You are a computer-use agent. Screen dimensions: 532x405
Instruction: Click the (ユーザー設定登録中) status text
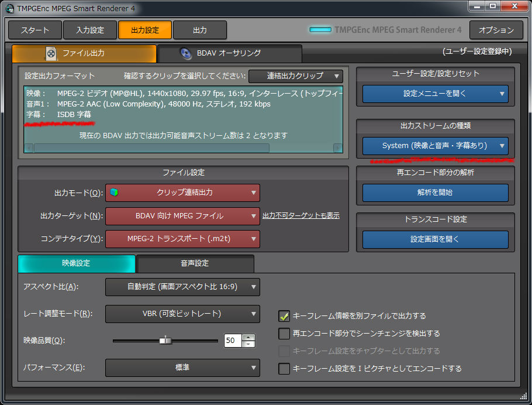477,52
